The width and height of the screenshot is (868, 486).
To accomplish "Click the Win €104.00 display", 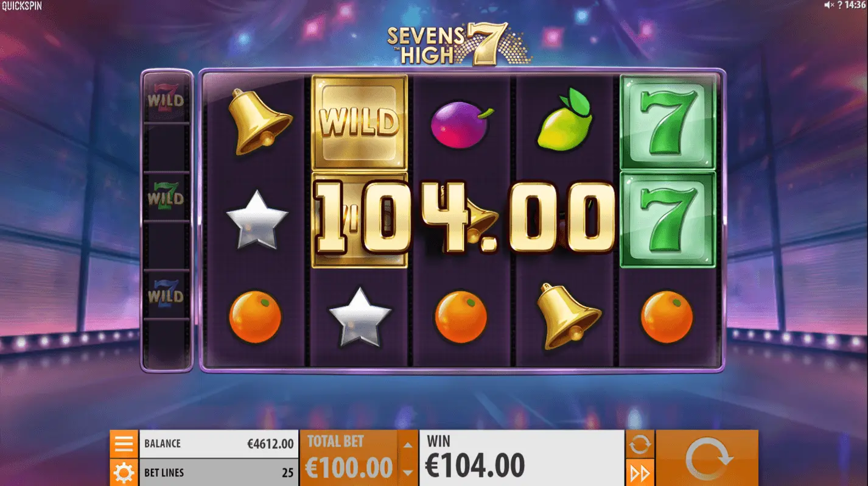I will (522, 458).
